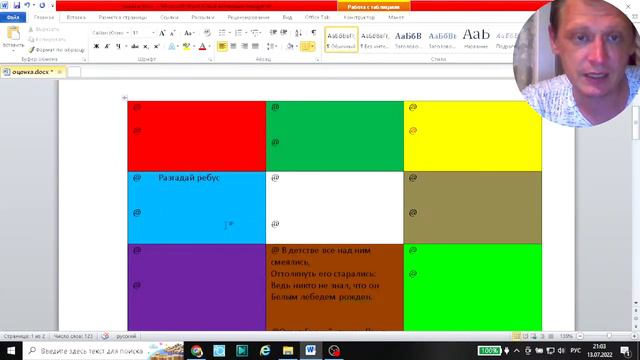Viewport: 640px width, 360px height.
Task: Open Chrome from the taskbar
Action: point(197,351)
